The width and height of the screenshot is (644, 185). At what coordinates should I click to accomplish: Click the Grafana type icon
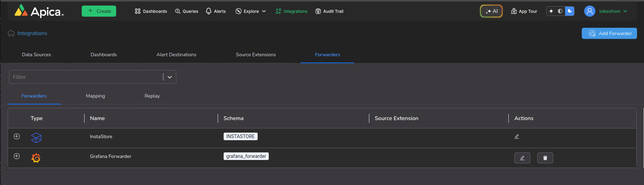[36, 158]
